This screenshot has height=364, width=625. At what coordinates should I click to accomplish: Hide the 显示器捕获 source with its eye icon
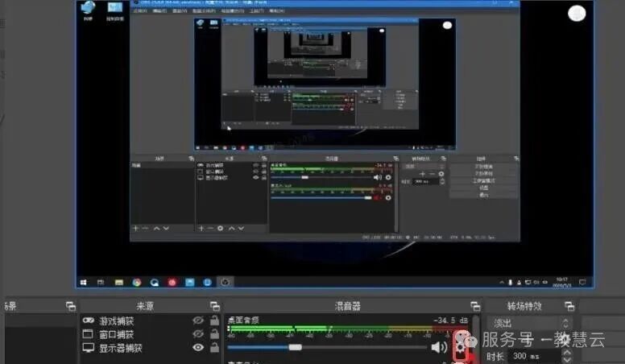coord(198,348)
